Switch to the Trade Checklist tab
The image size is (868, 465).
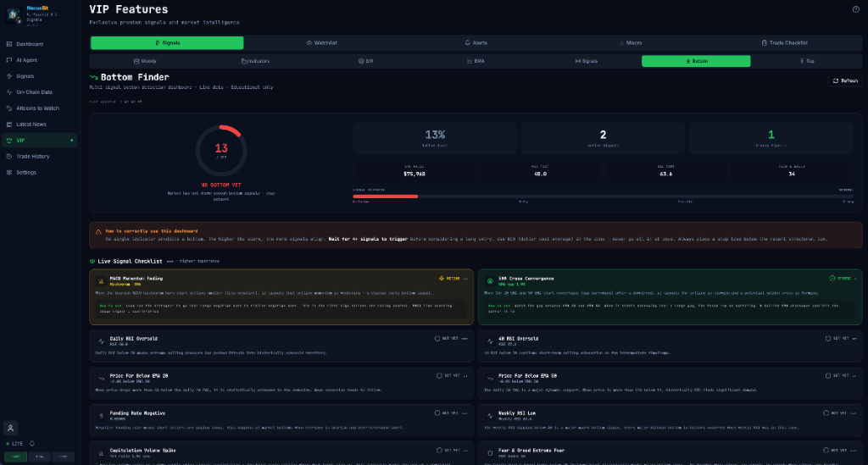pos(784,42)
